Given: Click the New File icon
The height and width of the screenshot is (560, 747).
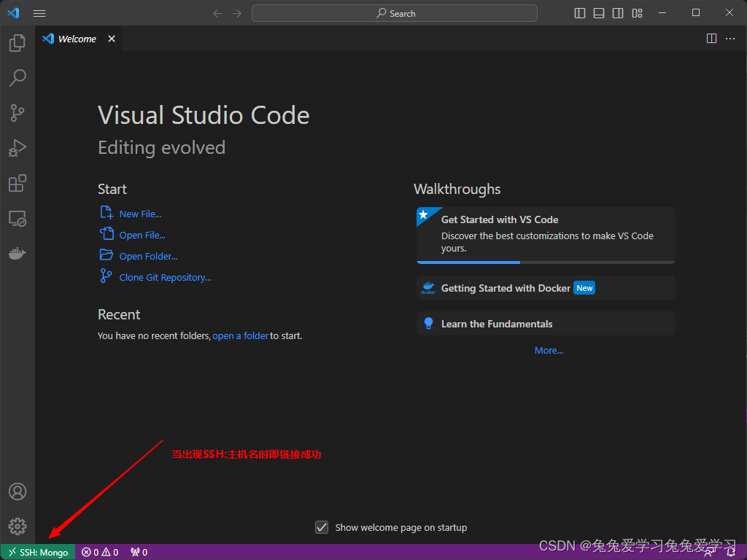Looking at the screenshot, I should (107, 212).
